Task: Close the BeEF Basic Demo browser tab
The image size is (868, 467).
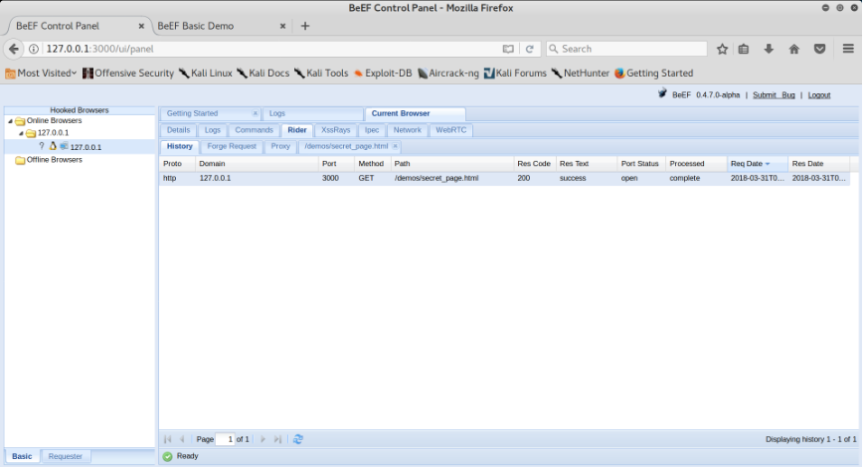Action: coord(282,26)
